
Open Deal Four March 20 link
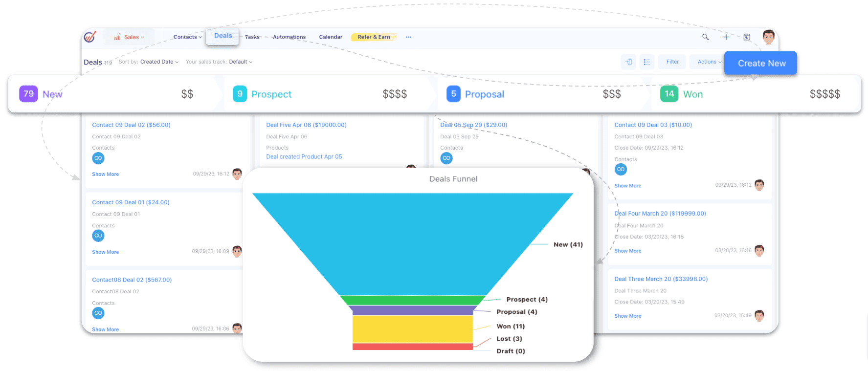(660, 214)
